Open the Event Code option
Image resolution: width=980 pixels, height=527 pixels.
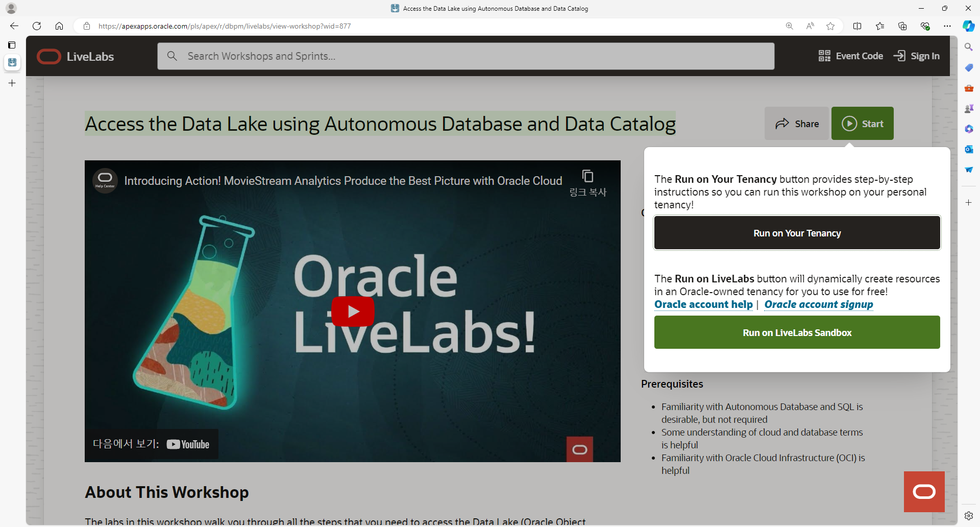click(850, 56)
